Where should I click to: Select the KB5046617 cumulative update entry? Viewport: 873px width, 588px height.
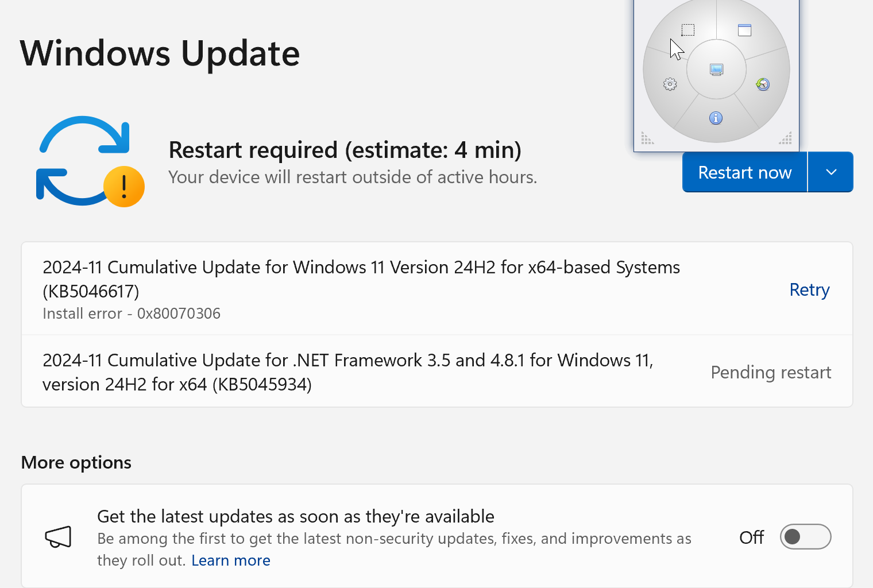[x=361, y=279]
